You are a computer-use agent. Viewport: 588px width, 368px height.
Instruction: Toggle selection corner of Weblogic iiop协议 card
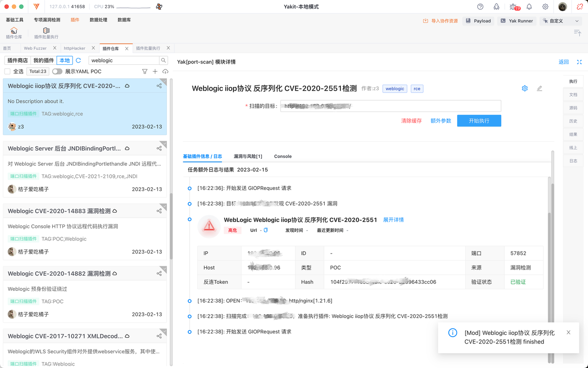[x=164, y=81]
